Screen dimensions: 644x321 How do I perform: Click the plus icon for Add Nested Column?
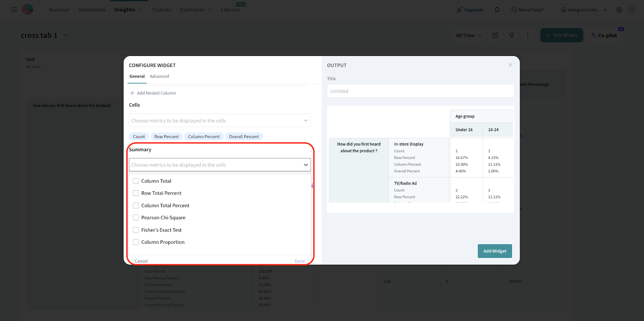(x=132, y=93)
